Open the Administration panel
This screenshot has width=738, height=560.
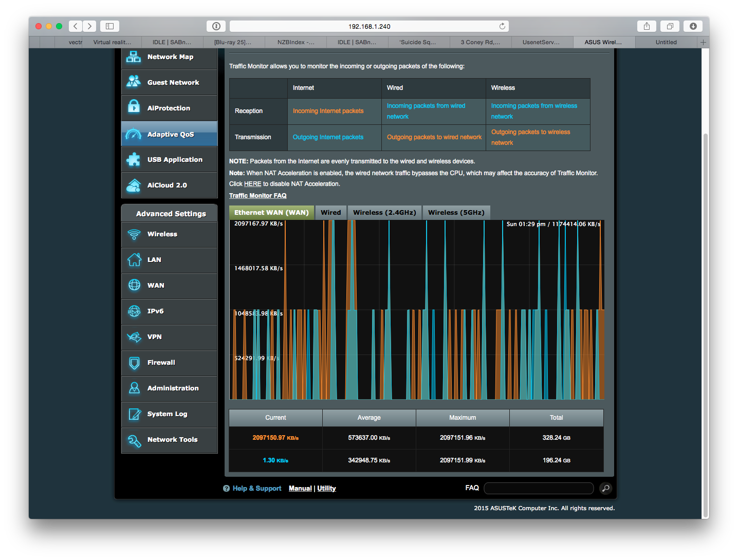[x=173, y=388]
